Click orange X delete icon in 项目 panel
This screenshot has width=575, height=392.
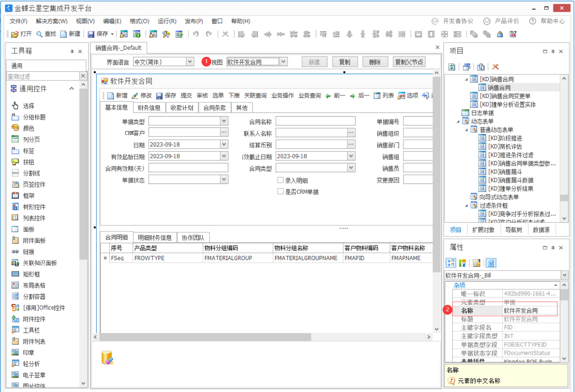point(495,67)
